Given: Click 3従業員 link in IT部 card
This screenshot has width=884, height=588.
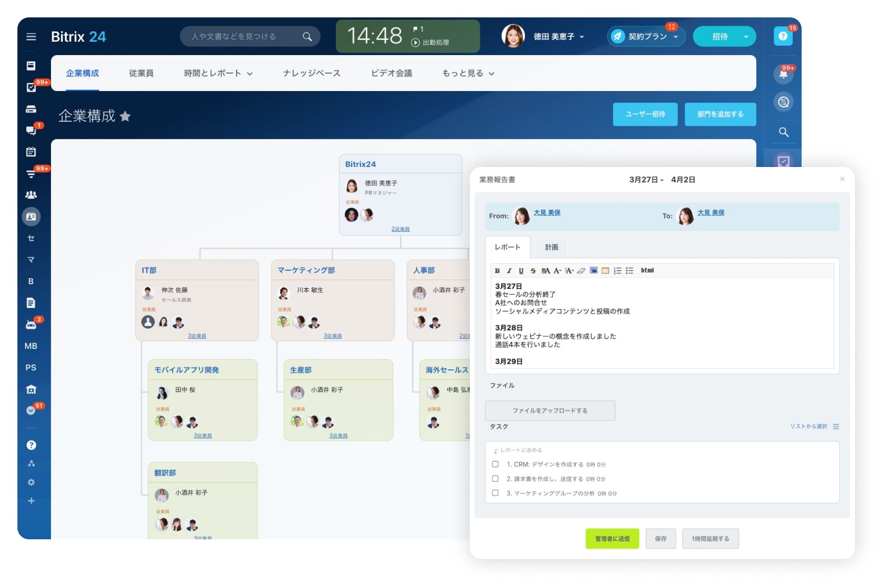Looking at the screenshot, I should (197, 336).
